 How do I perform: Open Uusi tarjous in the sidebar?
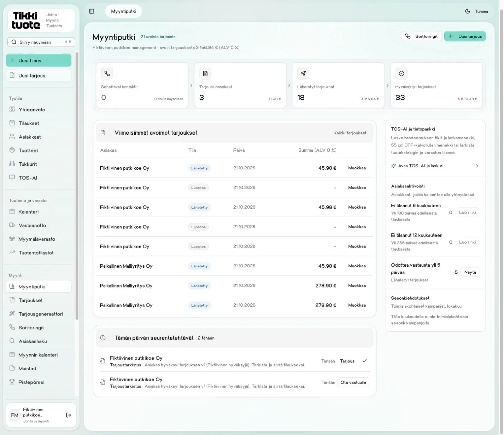pyautogui.click(x=39, y=75)
